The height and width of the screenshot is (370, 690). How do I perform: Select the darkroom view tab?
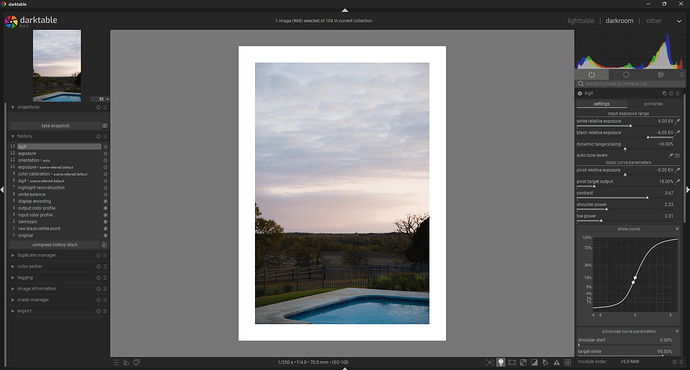point(619,21)
